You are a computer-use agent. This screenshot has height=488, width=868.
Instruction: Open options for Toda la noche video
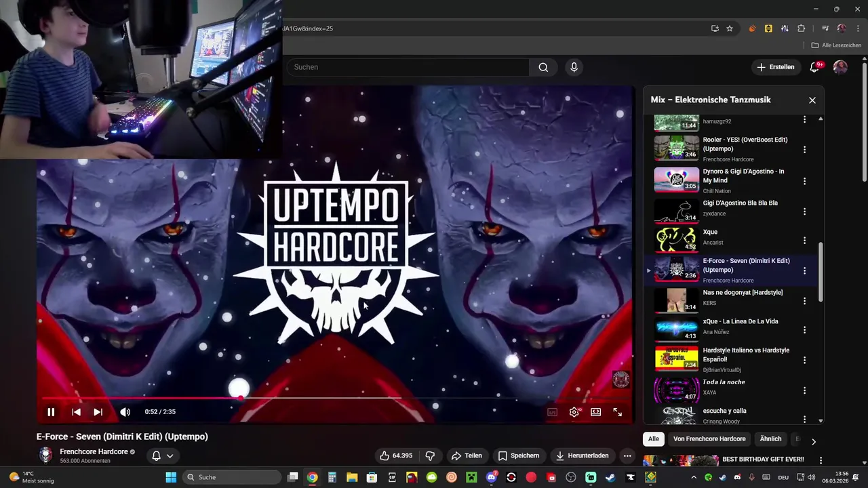(x=805, y=390)
